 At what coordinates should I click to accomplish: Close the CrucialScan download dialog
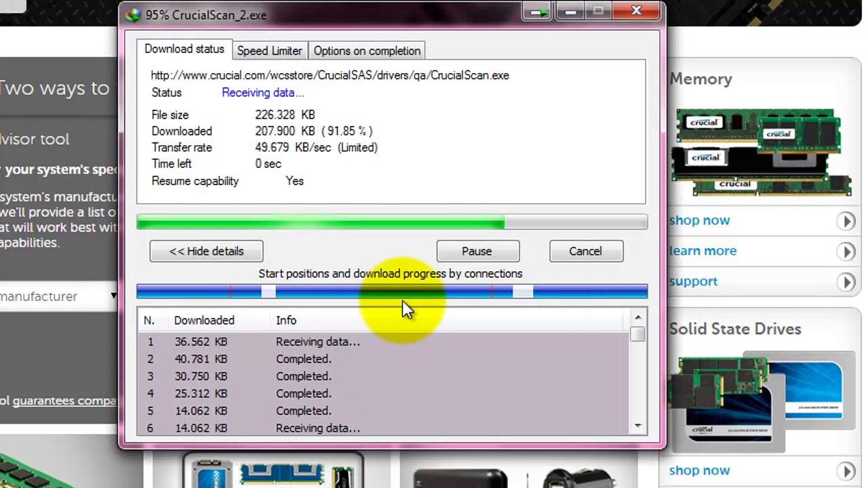[636, 11]
